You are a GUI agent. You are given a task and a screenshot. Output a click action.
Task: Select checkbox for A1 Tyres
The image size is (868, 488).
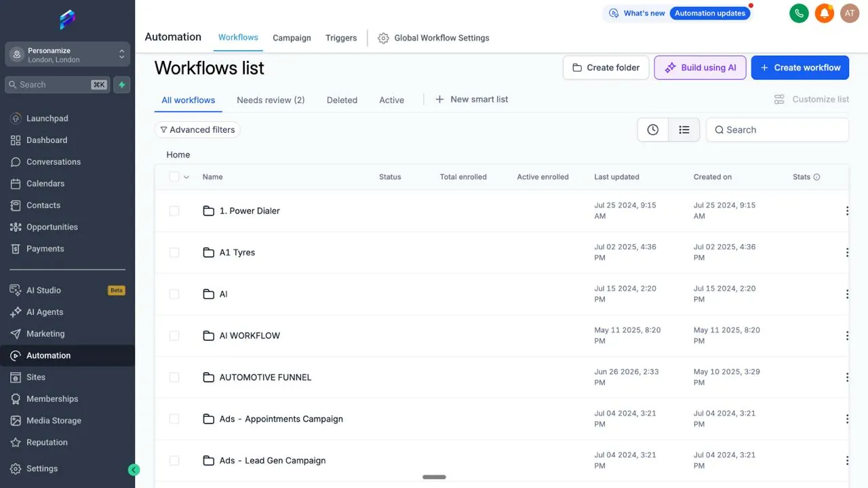[x=174, y=252]
